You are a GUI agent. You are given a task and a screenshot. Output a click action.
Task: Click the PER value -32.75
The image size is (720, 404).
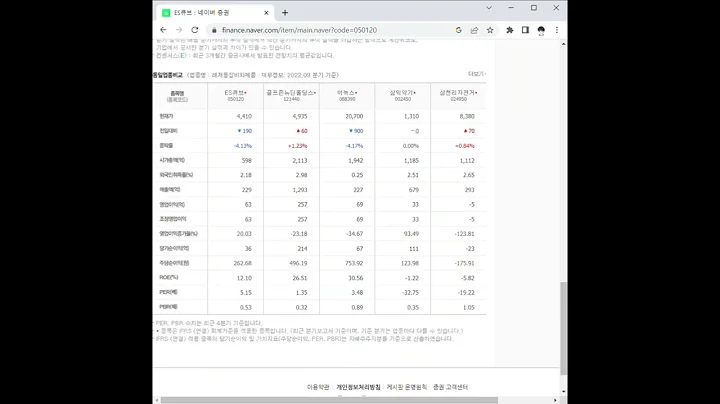coord(411,292)
